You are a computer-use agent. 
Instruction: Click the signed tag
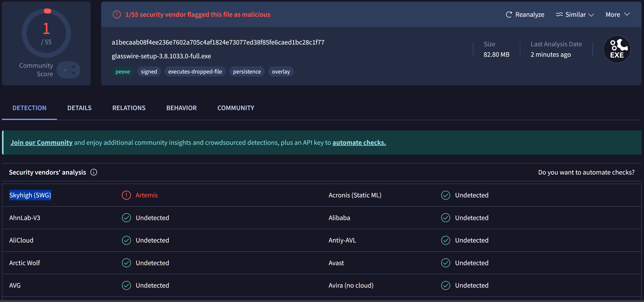[149, 72]
